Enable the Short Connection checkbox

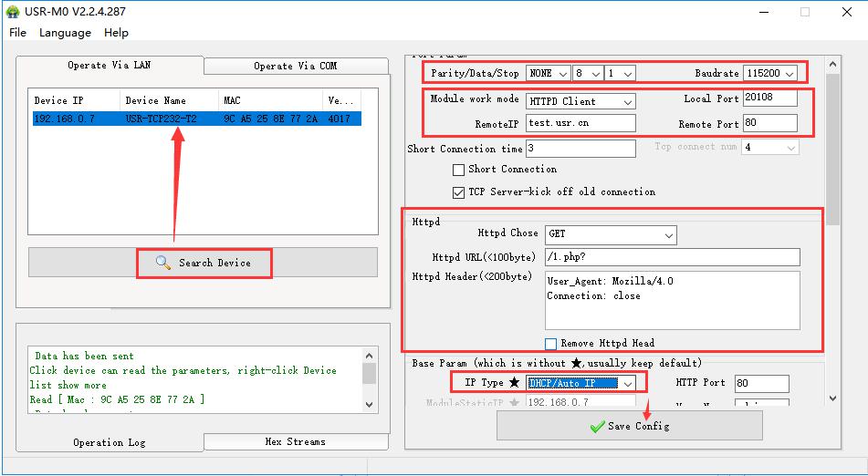click(458, 170)
